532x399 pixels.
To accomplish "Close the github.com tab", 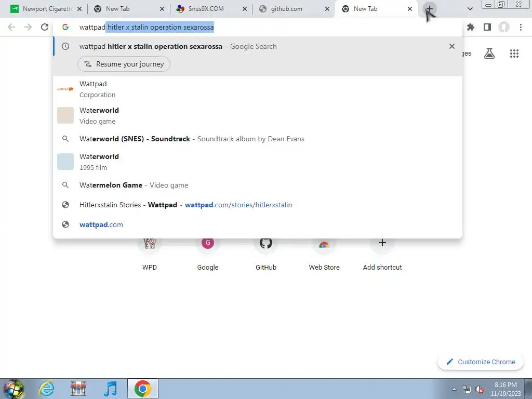I will click(x=327, y=9).
